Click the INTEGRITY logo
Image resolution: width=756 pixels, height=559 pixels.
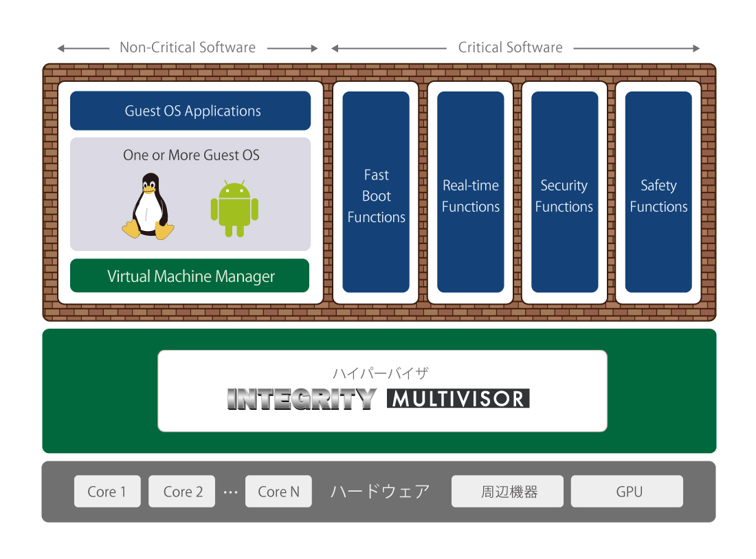(302, 399)
